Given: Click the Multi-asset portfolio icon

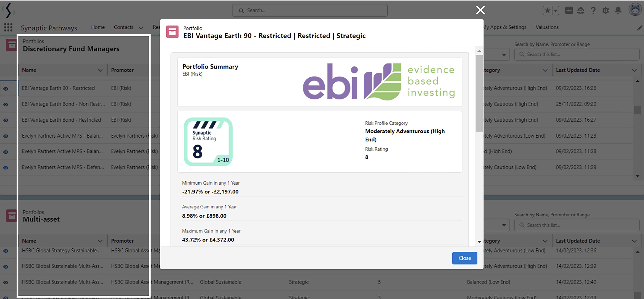Looking at the screenshot, I should coord(11,216).
